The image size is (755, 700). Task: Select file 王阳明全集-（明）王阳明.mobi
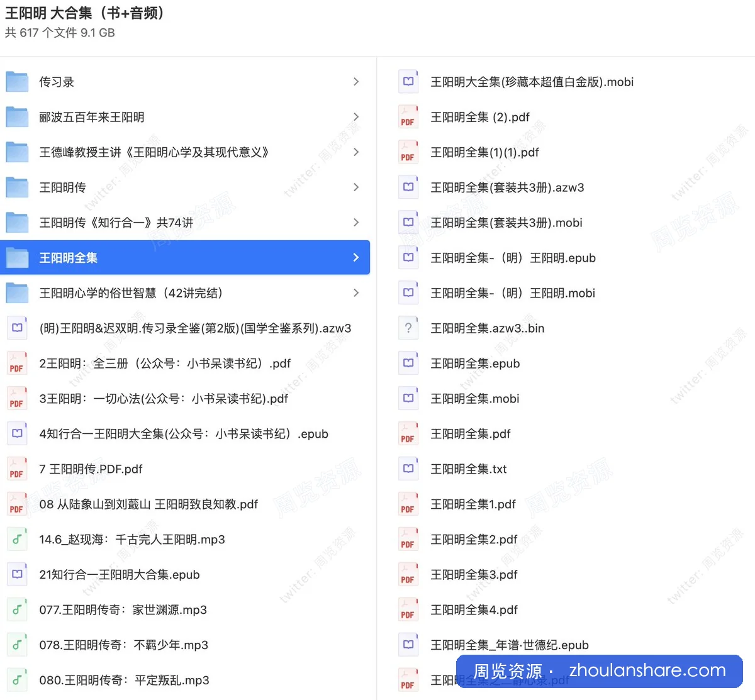tap(513, 293)
